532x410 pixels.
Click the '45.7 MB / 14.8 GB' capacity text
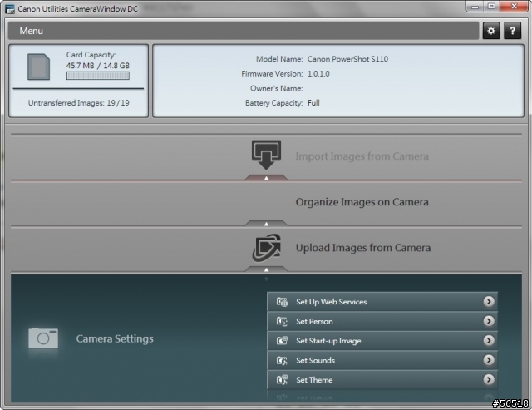pyautogui.click(x=98, y=66)
